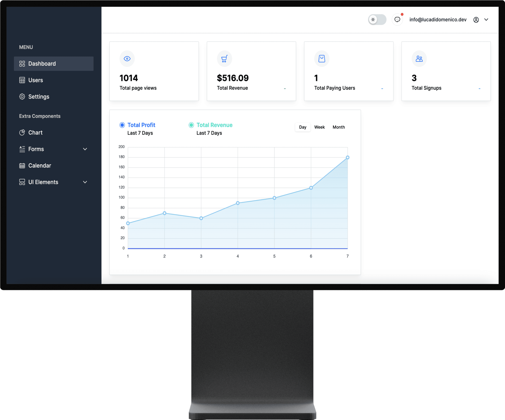Screen dimensions: 505x420
Task: Click the Chart pie icon in sidebar
Action: coord(22,132)
